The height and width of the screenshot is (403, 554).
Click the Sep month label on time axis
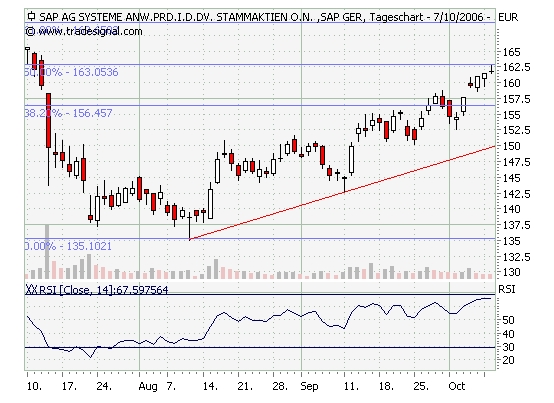coord(310,387)
